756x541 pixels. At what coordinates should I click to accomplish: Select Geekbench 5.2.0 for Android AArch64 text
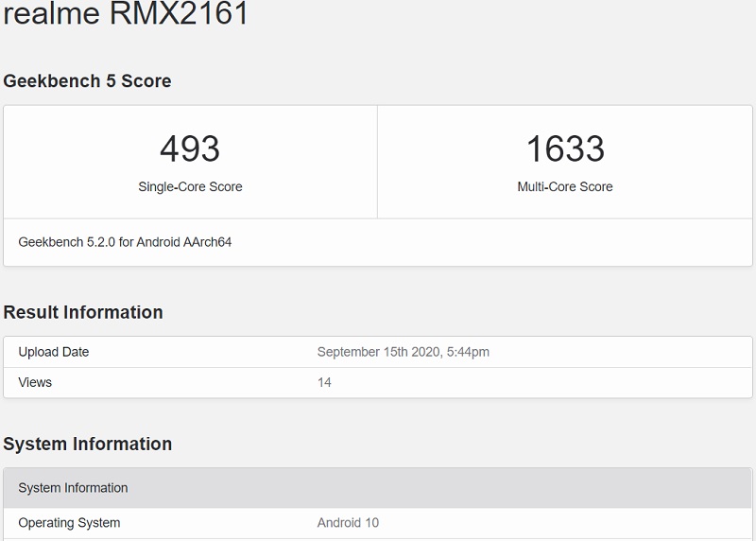[x=125, y=242]
